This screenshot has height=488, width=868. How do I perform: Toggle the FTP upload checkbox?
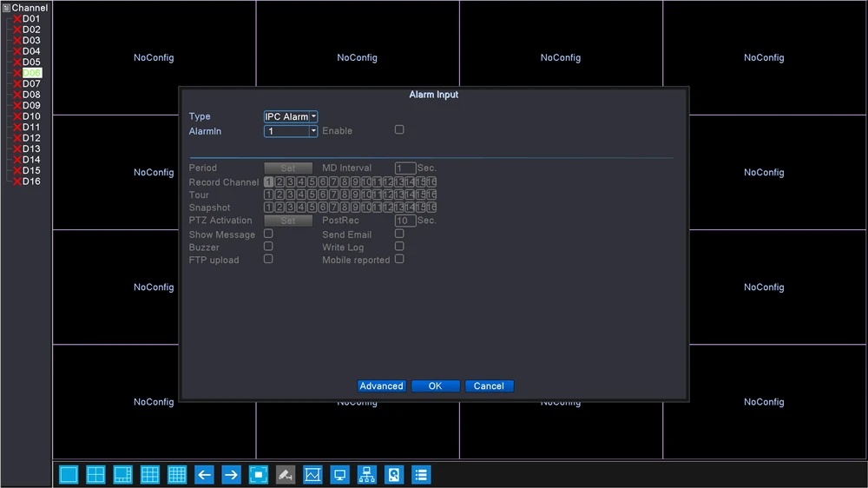click(x=268, y=260)
